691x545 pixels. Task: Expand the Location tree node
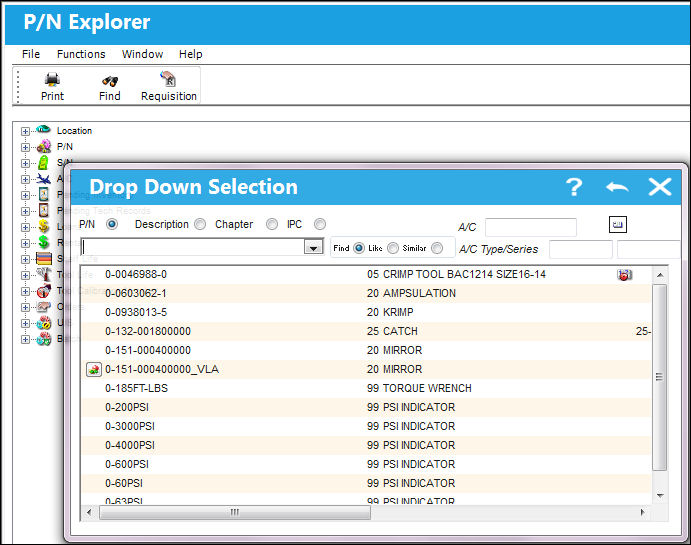(25, 131)
